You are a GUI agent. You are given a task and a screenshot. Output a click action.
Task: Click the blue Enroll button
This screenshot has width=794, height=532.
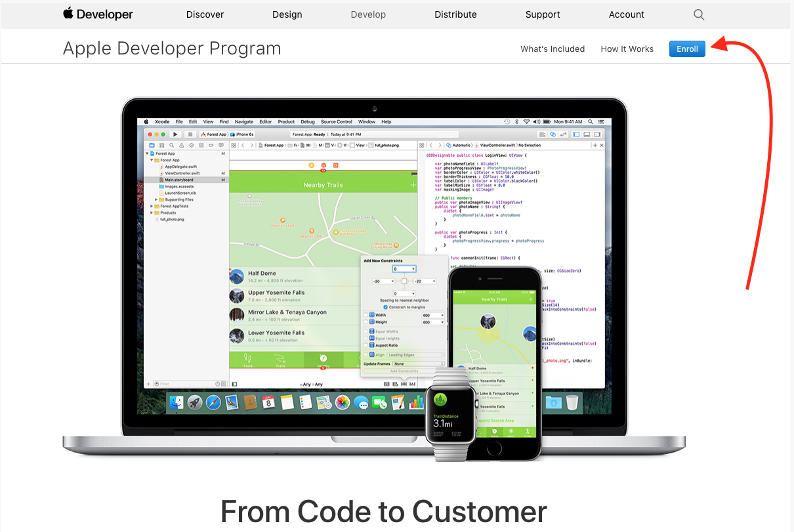[x=687, y=49]
